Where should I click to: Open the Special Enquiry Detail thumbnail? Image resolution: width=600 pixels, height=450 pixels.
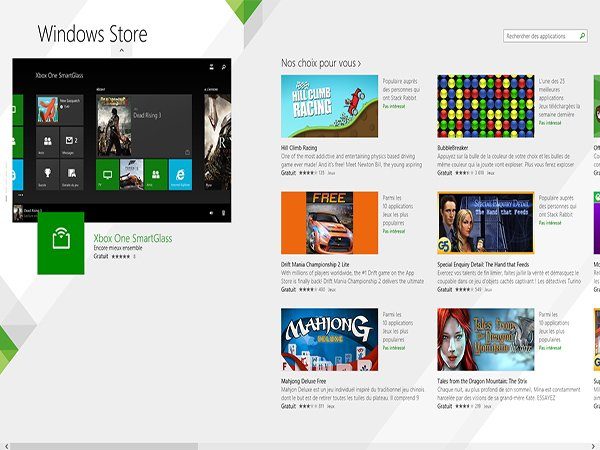pyautogui.click(x=486, y=223)
